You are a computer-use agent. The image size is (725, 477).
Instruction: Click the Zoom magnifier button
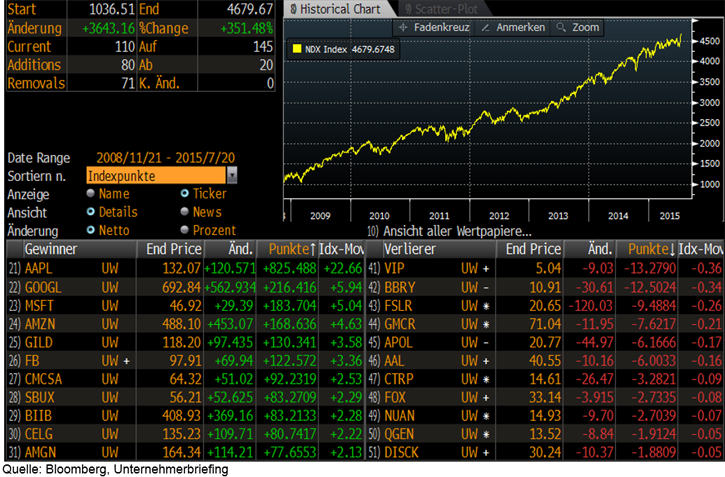click(578, 28)
